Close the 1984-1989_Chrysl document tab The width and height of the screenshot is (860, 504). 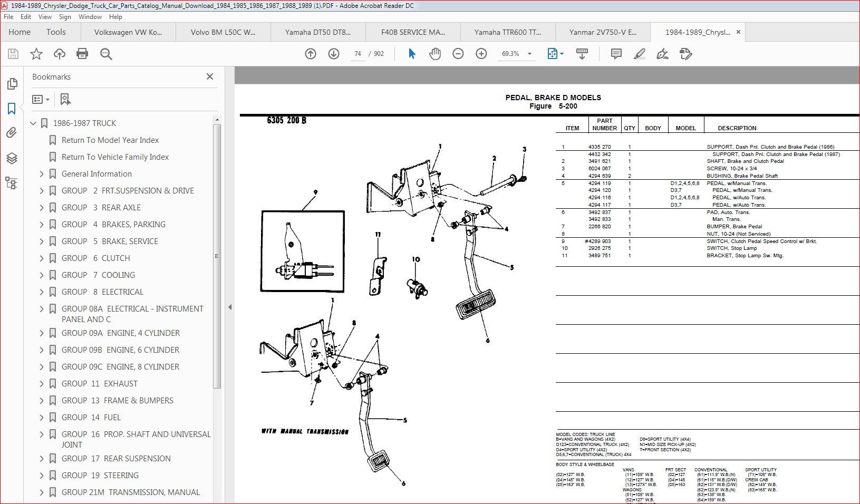point(738,32)
